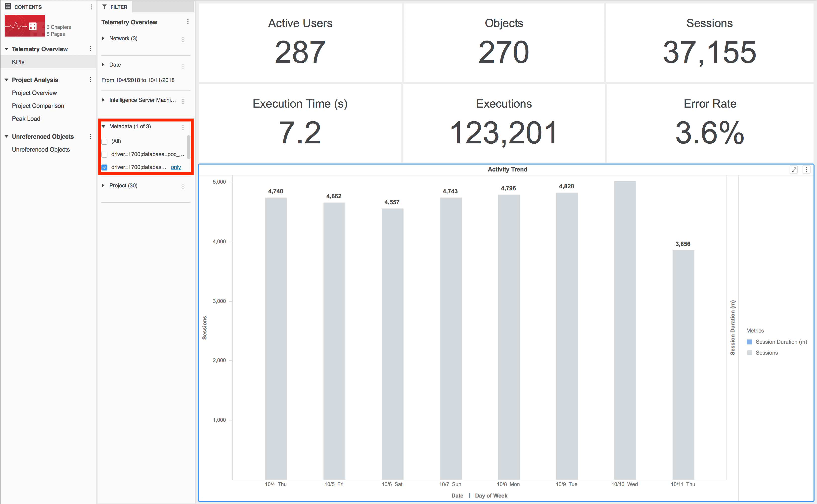Collapse the Project Analysis chapter

pyautogui.click(x=6, y=80)
